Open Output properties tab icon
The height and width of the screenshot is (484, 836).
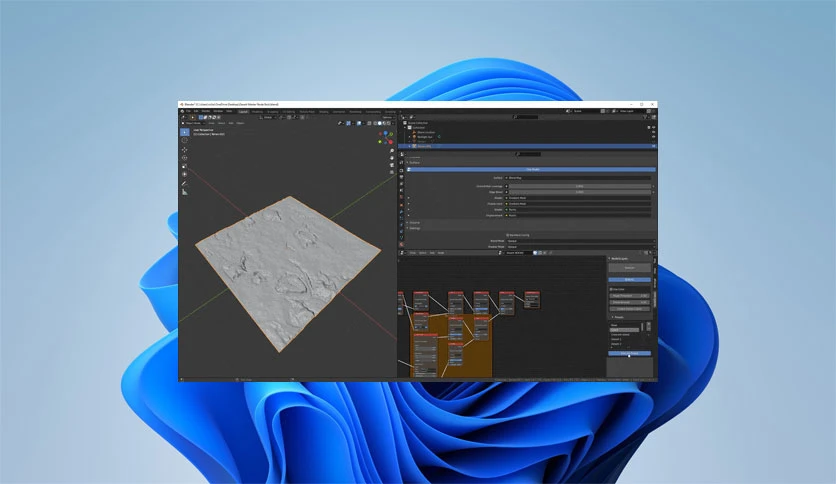pyautogui.click(x=401, y=177)
